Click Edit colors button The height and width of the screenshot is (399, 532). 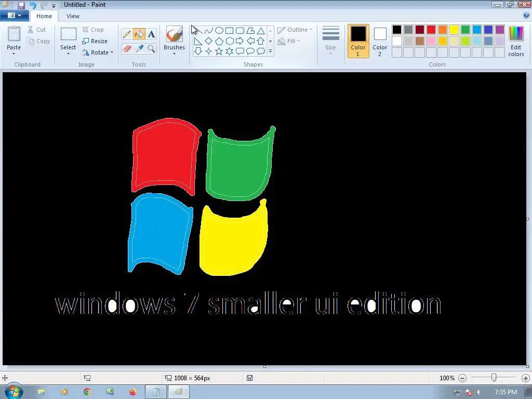coord(516,41)
